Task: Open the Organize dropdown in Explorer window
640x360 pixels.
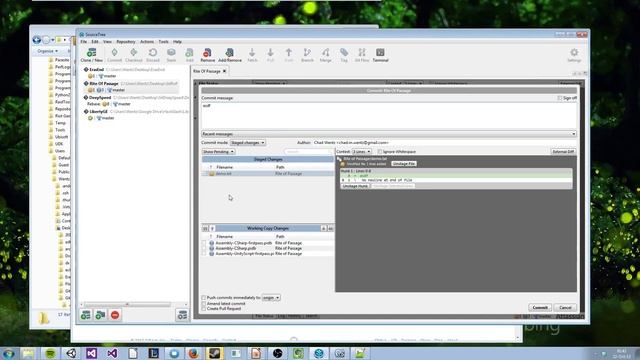Action: click(x=47, y=51)
